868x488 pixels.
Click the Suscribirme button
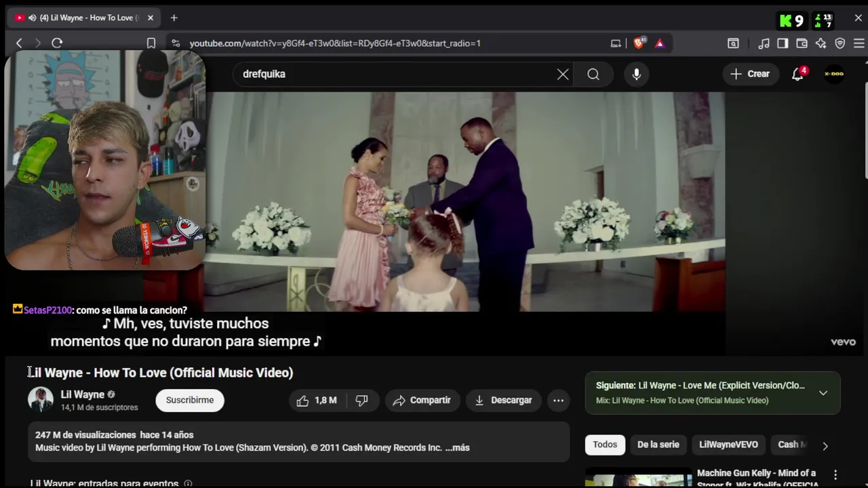tap(190, 400)
